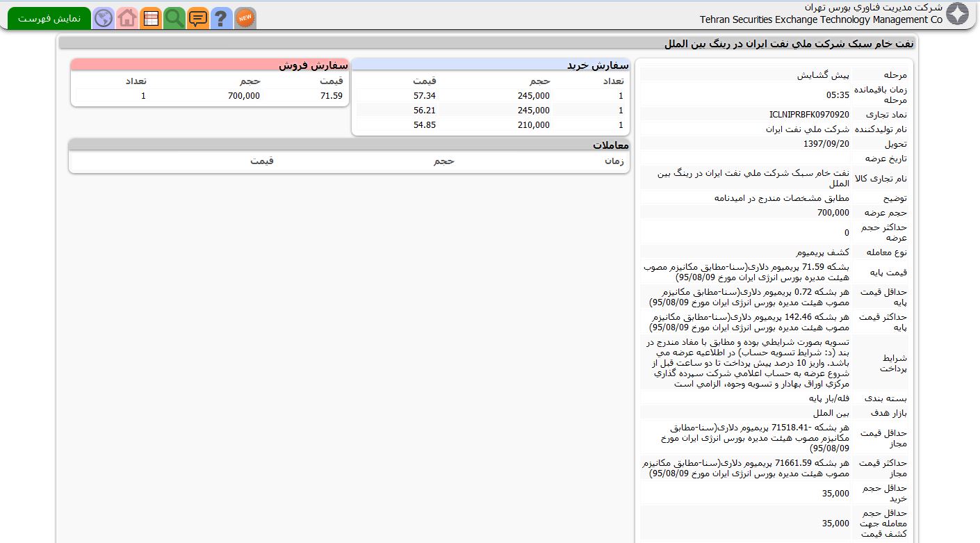Select buy order price 57.34
The image size is (980, 543).
[x=424, y=96]
